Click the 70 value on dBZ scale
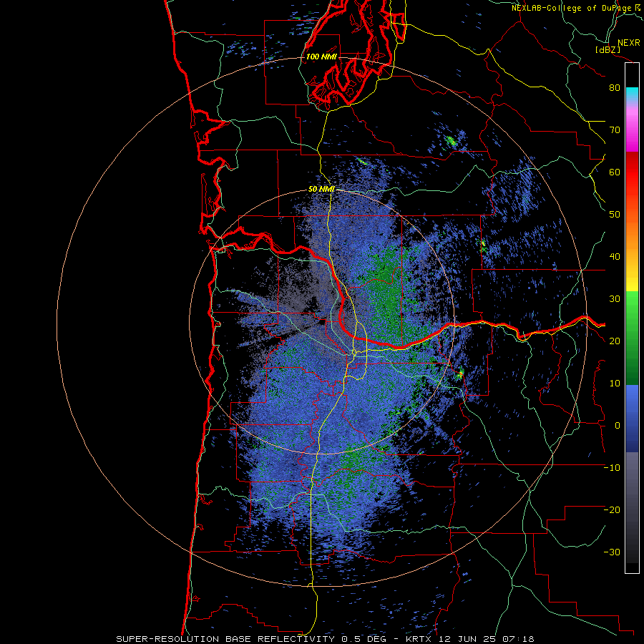 [x=615, y=130]
